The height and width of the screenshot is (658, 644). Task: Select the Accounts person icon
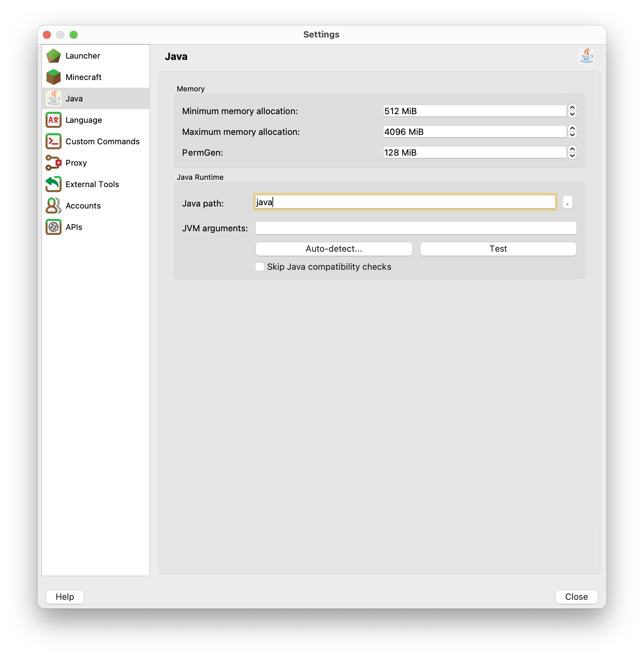54,205
